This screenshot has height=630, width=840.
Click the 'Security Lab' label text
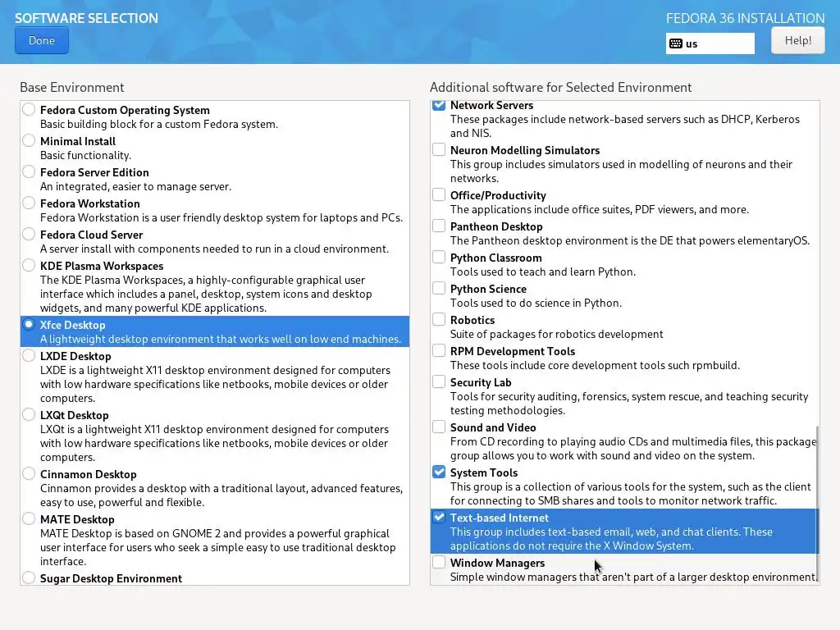point(481,382)
